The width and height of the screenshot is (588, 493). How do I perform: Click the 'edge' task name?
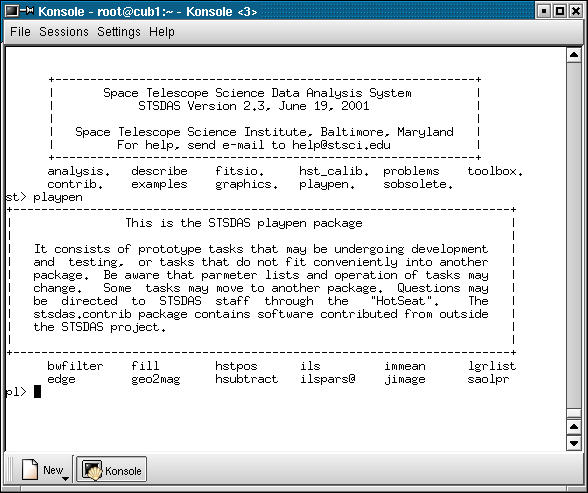click(x=61, y=379)
